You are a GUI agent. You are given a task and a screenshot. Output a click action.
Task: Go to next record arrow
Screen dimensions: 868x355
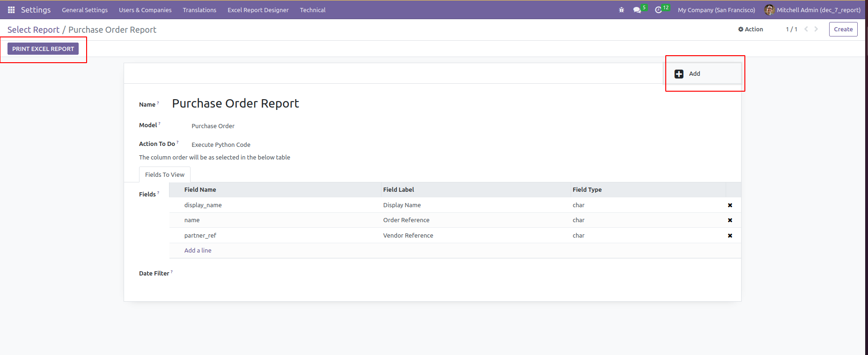point(816,29)
